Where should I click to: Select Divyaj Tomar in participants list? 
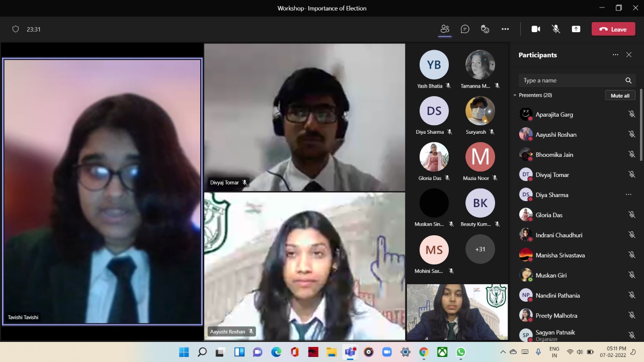pyautogui.click(x=552, y=175)
